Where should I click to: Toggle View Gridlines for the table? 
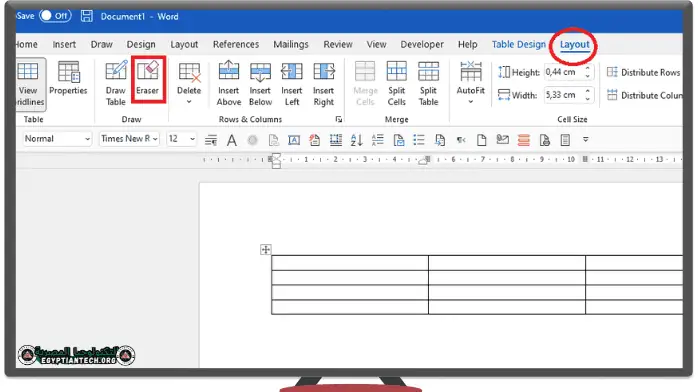(30, 84)
